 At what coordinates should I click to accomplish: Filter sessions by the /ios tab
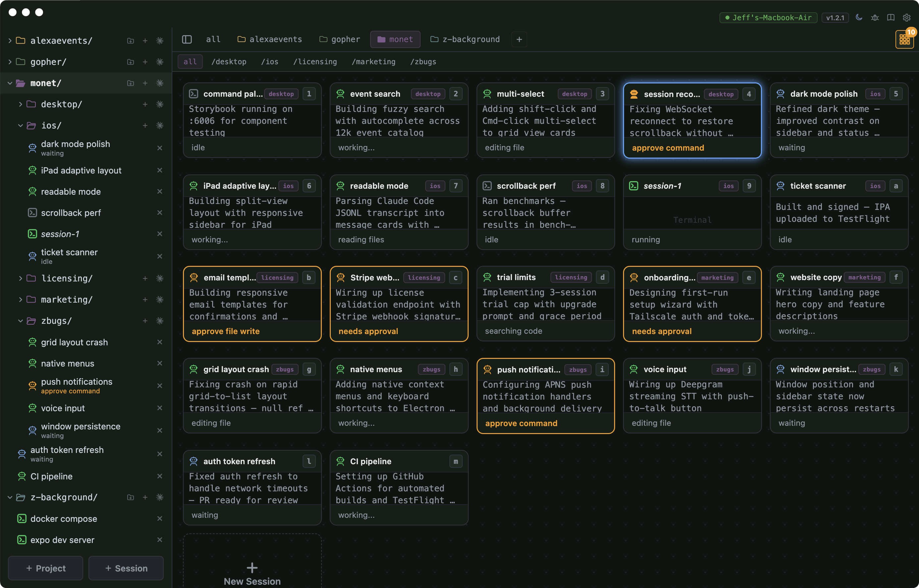point(270,62)
